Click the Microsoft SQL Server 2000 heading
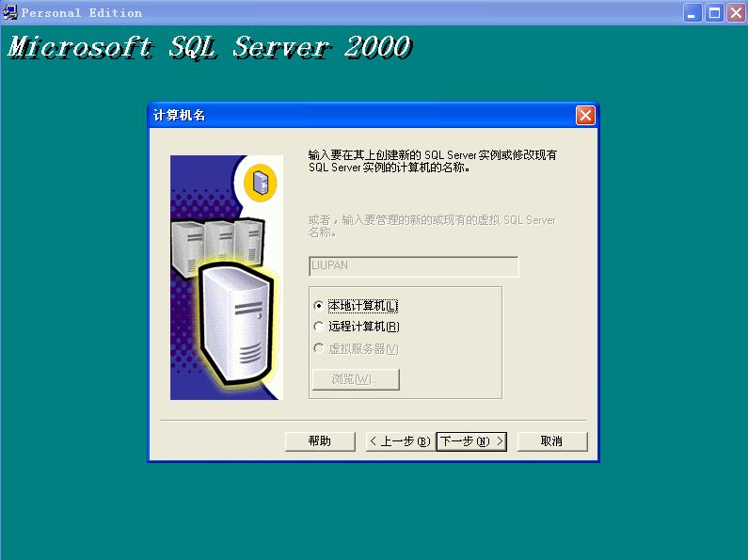The image size is (748, 560). point(210,48)
